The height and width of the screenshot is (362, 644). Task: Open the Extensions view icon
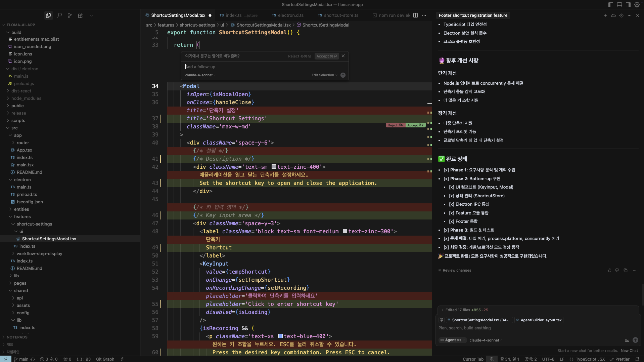81,15
